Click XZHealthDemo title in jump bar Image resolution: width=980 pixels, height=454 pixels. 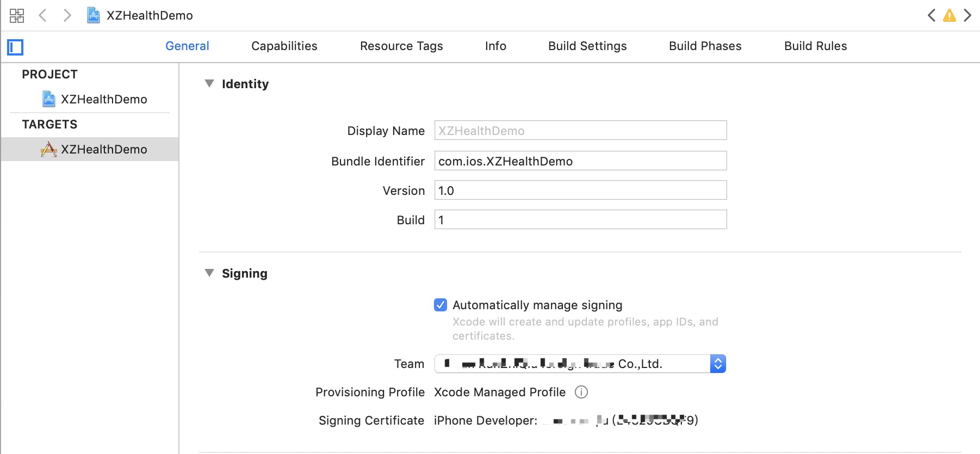(x=150, y=15)
